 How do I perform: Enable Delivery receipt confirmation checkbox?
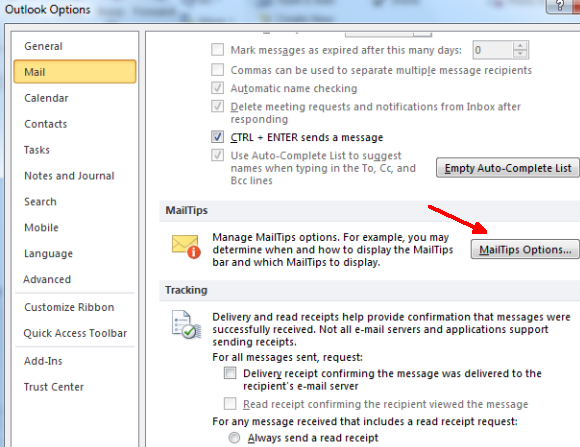tap(230, 373)
